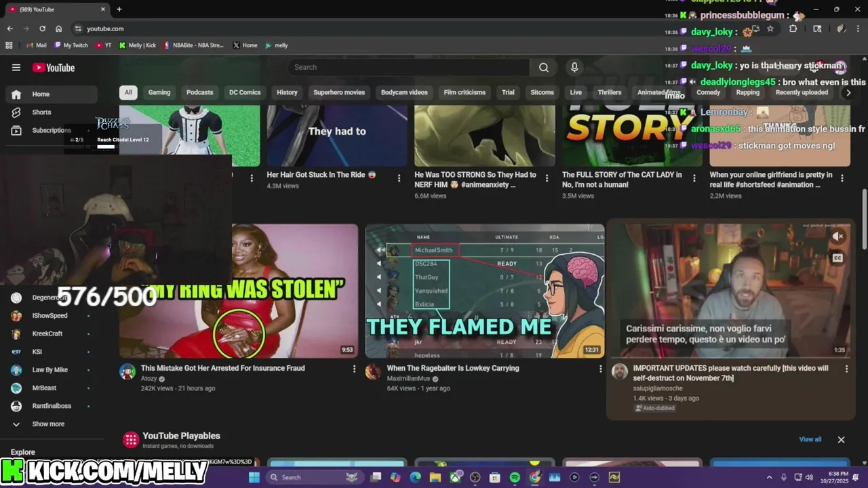The image size is (868, 488).
Task: Unmute the auto-playing video preview
Action: [838, 237]
